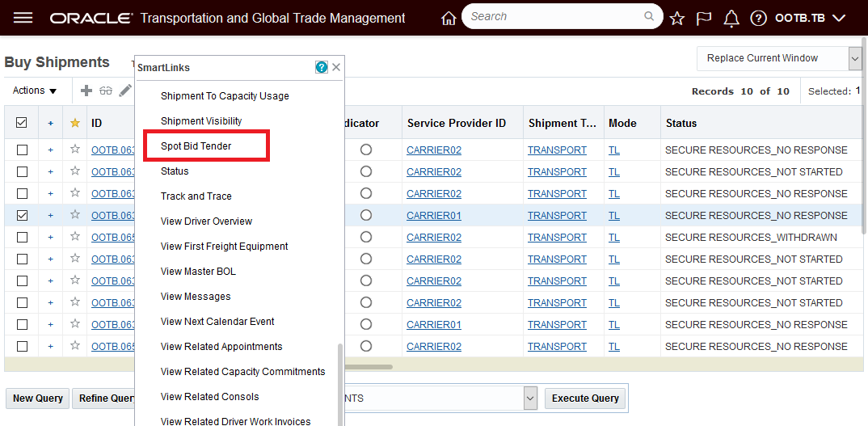
Task: Click the New (plus) toolbar icon
Action: pos(86,91)
